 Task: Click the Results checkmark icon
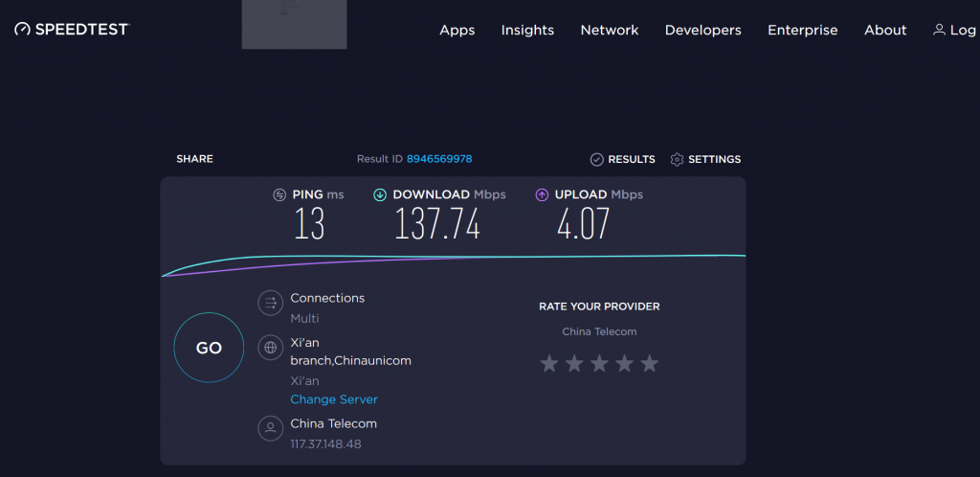pyautogui.click(x=597, y=159)
